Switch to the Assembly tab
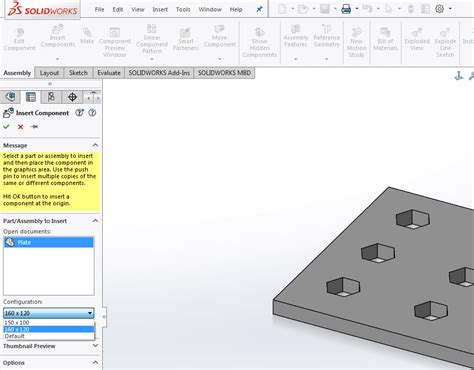The width and height of the screenshot is (474, 370). pyautogui.click(x=17, y=73)
